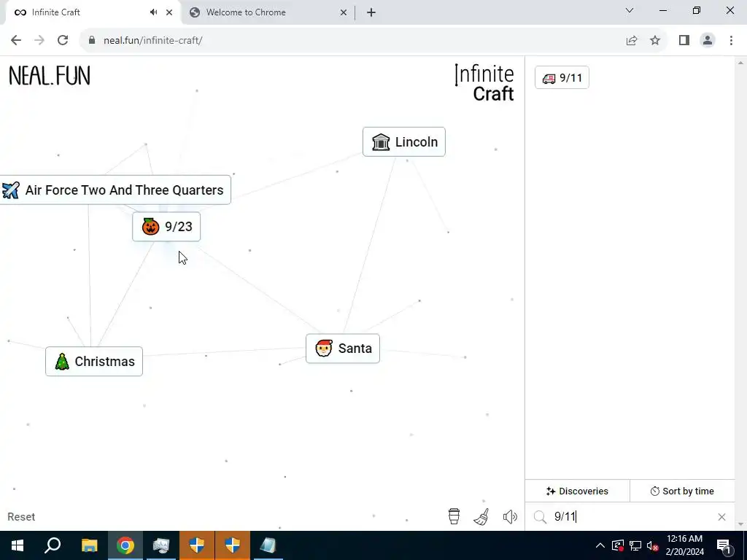
Task: Close the Welcome to Chrome tab
Action: pos(344,12)
